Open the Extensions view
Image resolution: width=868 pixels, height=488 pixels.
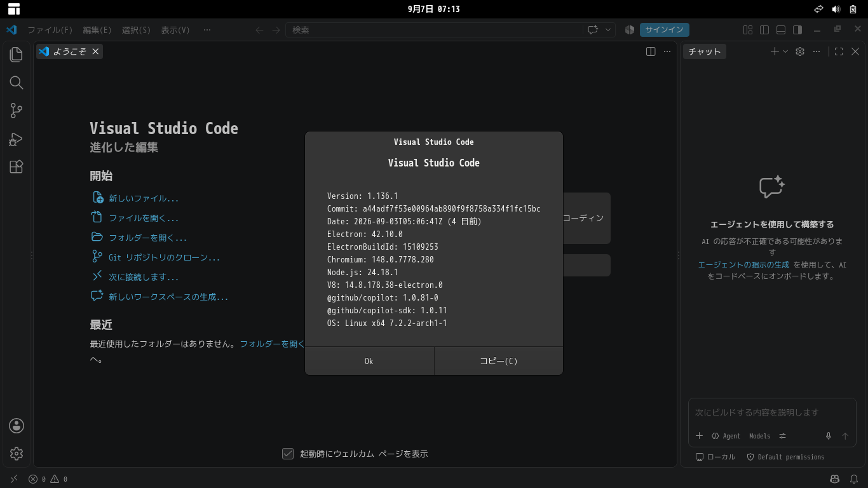(17, 166)
